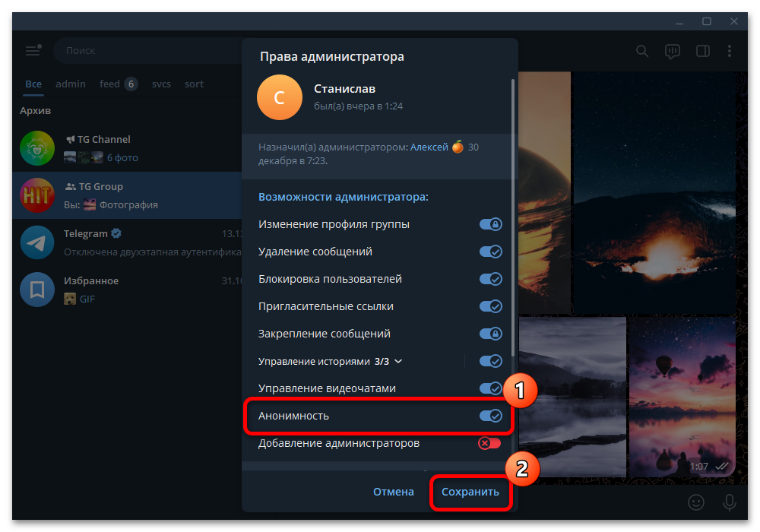Click Отмена to cancel changes

pyautogui.click(x=394, y=492)
